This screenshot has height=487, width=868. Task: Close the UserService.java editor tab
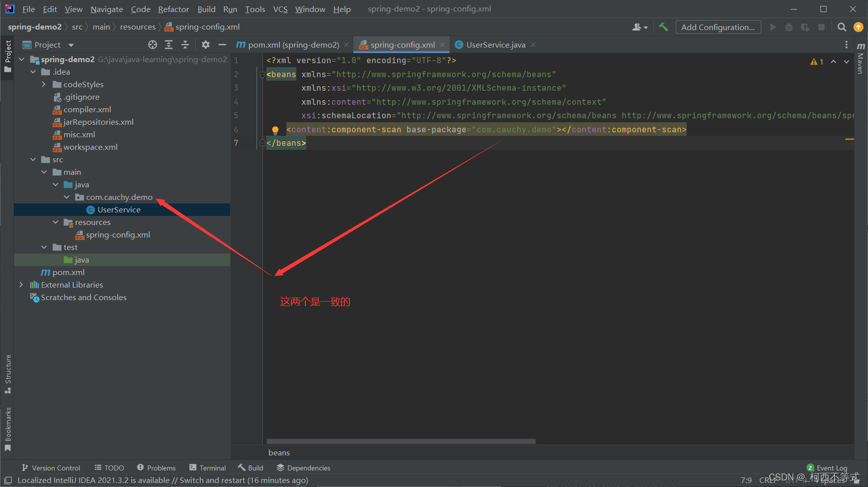tap(533, 45)
